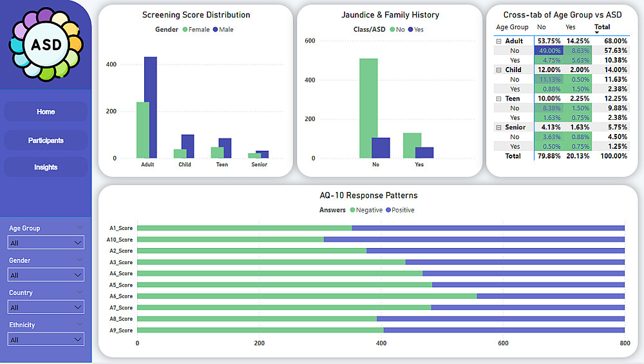This screenshot has width=644, height=364.
Task: Collapse the Adult row in cross-tab
Action: tap(498, 41)
